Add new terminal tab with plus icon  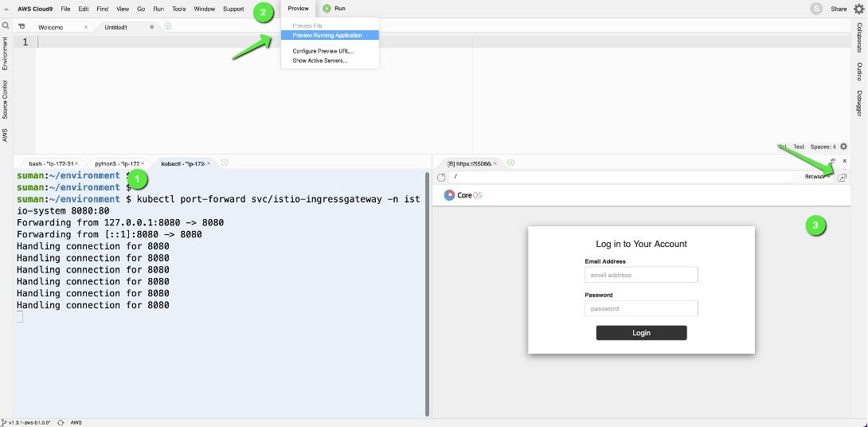225,163
